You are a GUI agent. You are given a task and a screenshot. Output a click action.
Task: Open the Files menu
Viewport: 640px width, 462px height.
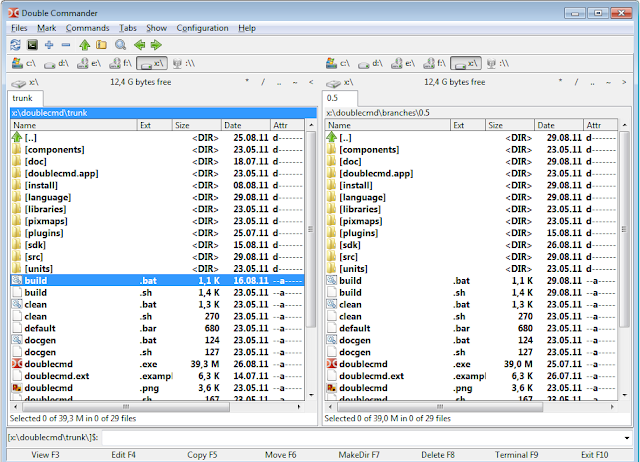[x=19, y=28]
